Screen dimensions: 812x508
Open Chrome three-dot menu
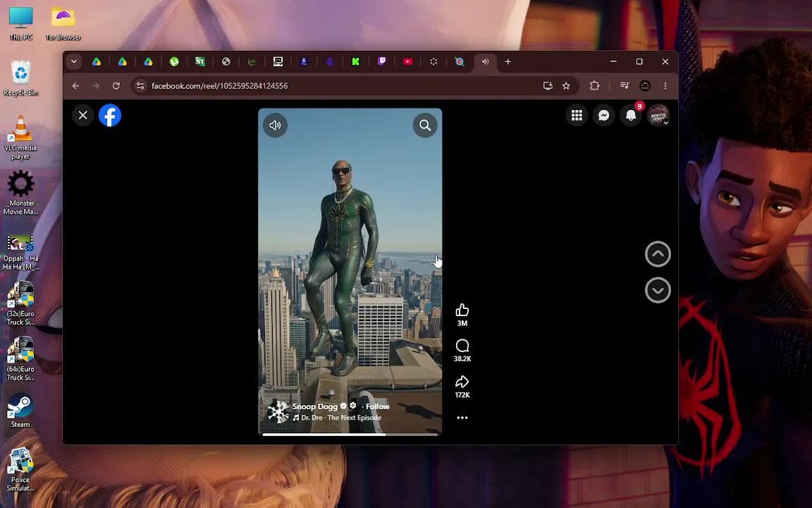(x=665, y=85)
